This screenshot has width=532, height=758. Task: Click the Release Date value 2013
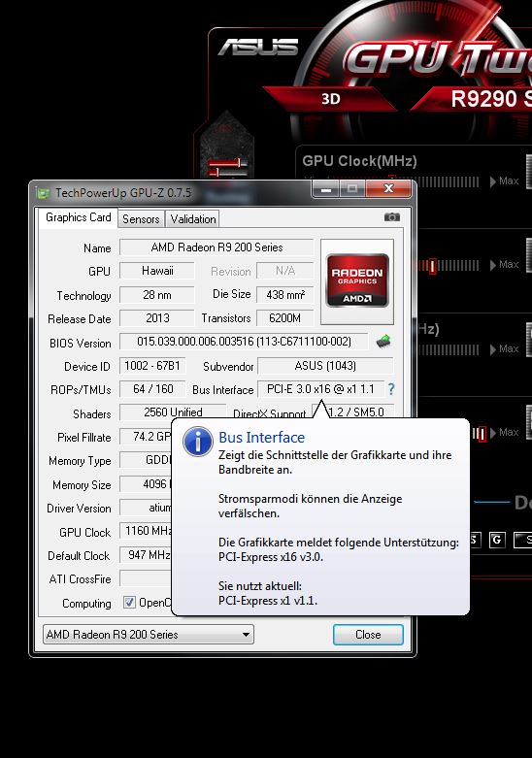[157, 318]
